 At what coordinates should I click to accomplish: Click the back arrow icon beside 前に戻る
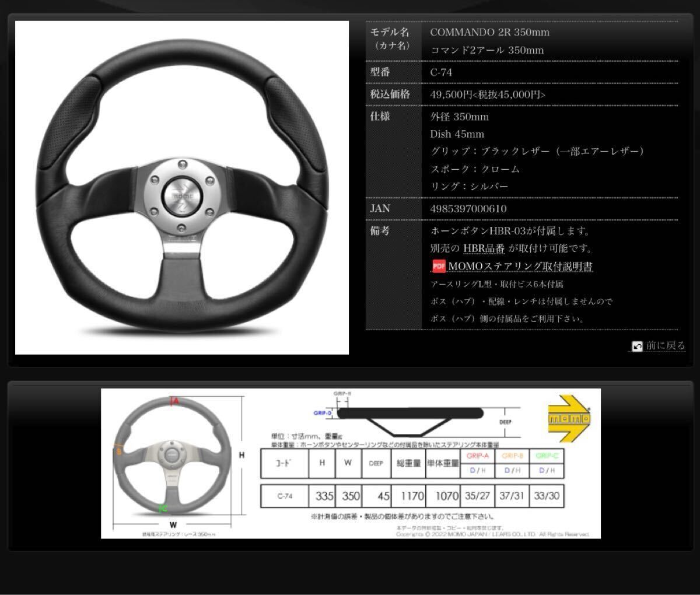tap(637, 346)
